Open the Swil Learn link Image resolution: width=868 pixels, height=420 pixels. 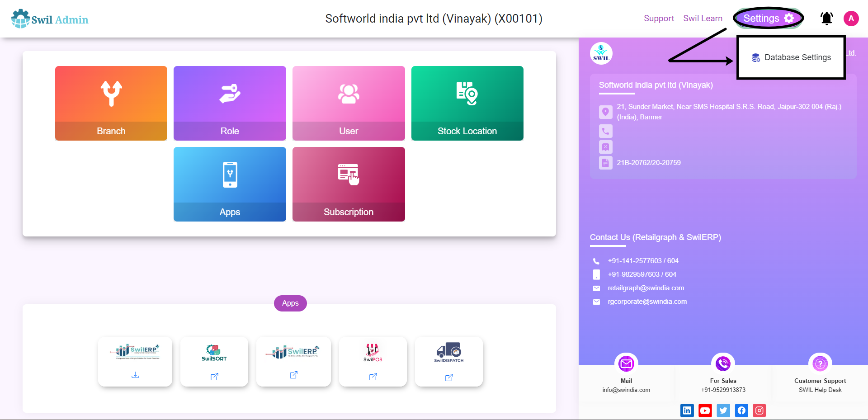tap(703, 19)
